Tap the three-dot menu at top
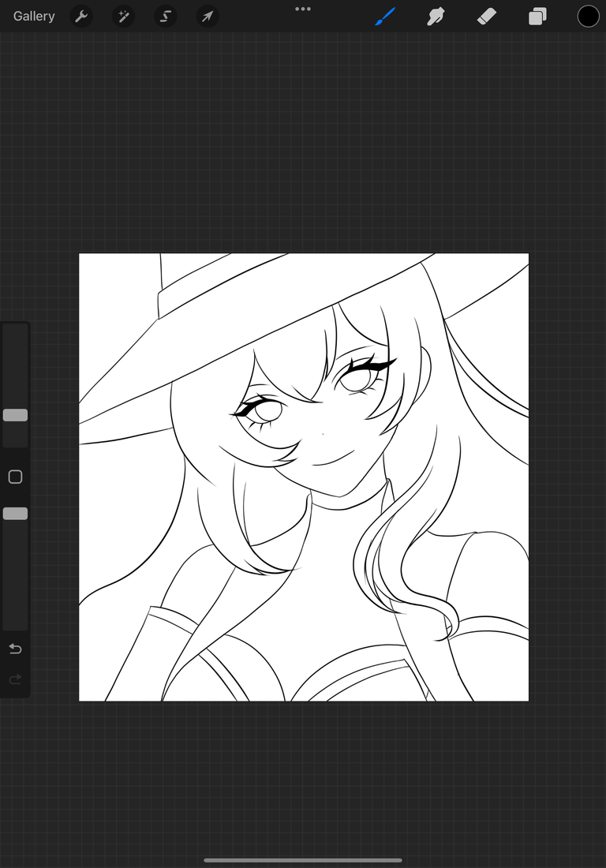Image resolution: width=606 pixels, height=868 pixels. [303, 9]
